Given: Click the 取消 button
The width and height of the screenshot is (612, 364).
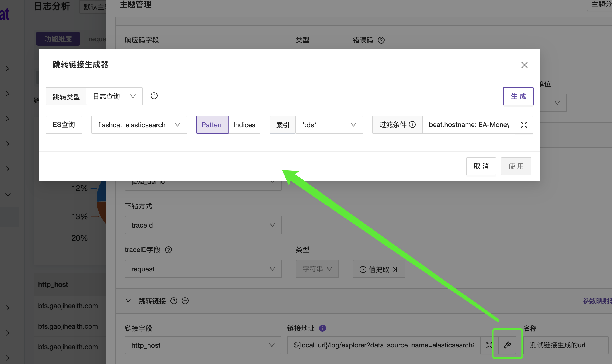Looking at the screenshot, I should pos(481,166).
